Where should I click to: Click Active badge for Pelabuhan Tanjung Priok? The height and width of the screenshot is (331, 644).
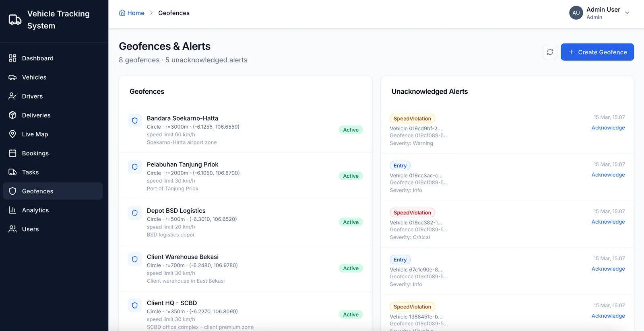point(351,176)
